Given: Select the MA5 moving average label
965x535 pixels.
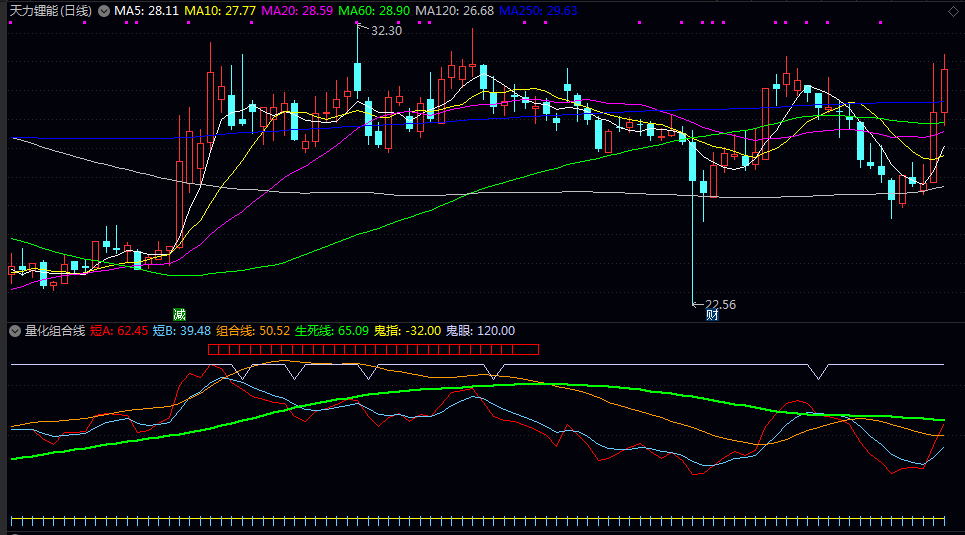Looking at the screenshot, I should pyautogui.click(x=146, y=11).
